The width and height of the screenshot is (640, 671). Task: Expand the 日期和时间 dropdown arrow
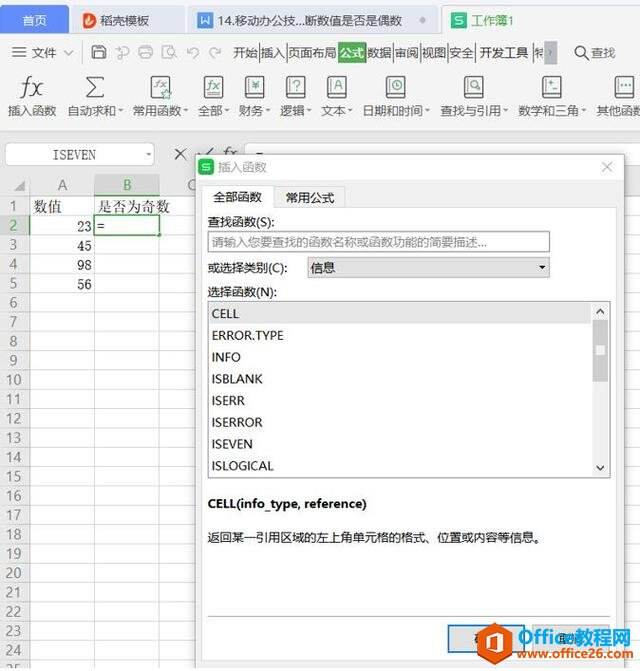click(427, 111)
